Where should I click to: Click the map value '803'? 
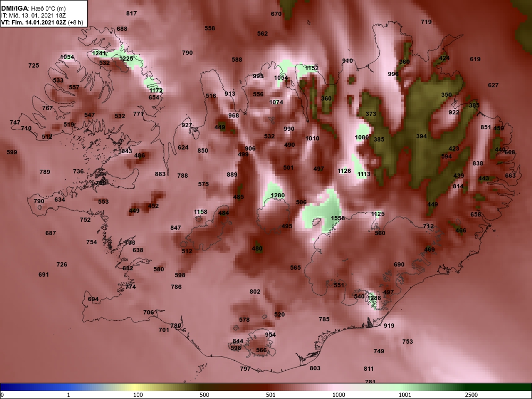click(x=315, y=368)
